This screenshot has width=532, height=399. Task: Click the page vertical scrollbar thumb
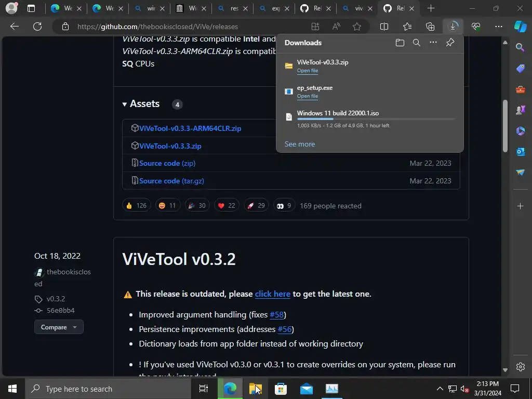click(x=505, y=126)
